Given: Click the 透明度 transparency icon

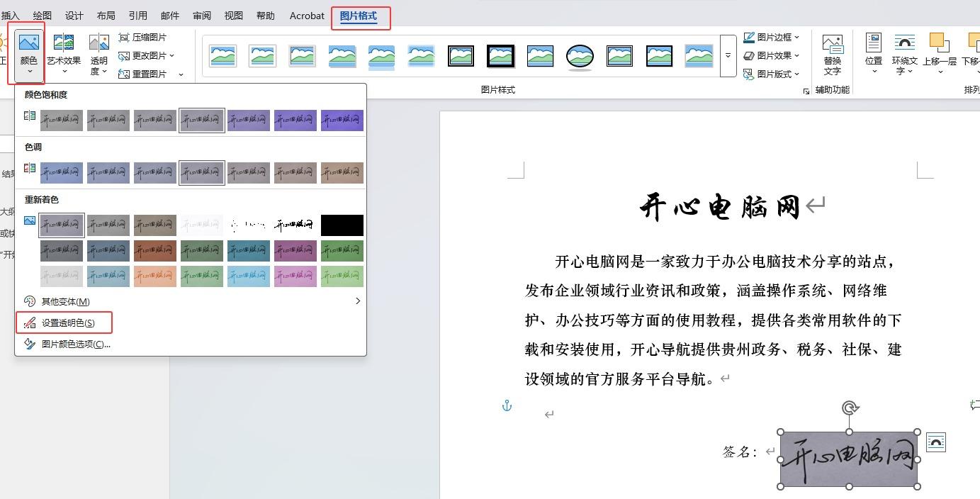Looking at the screenshot, I should [x=99, y=44].
